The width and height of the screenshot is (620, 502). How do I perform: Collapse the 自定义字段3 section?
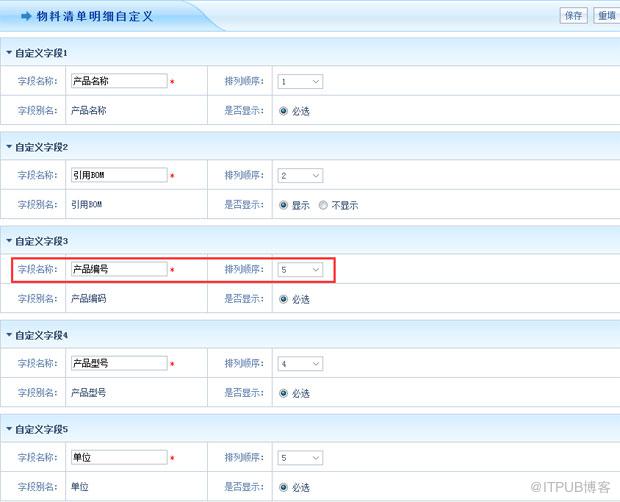click(9, 240)
